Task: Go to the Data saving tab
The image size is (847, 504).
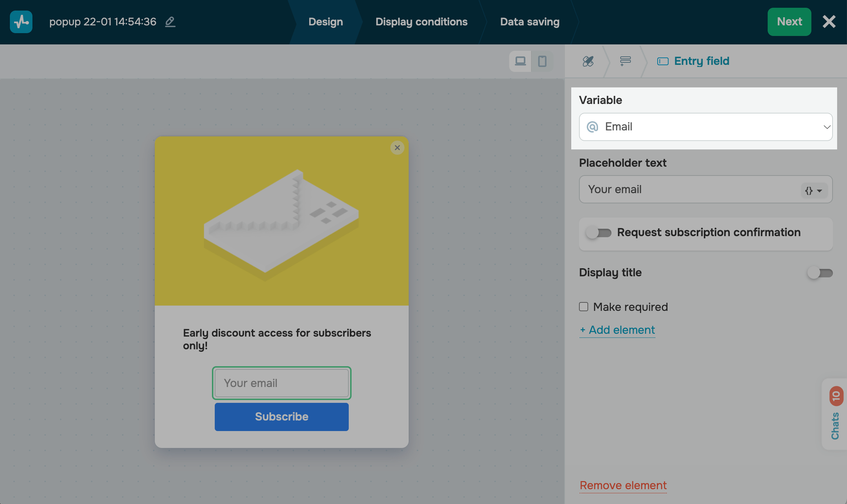Action: tap(530, 22)
